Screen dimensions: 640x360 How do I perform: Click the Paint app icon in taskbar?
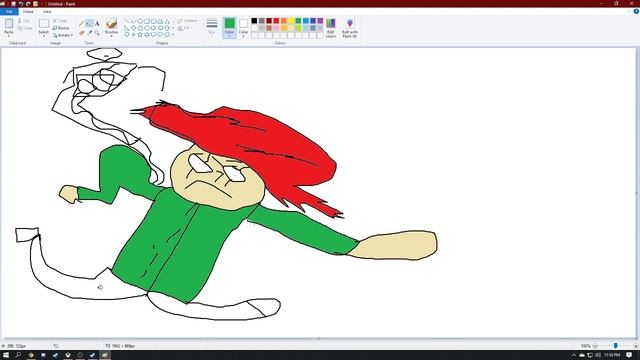coord(105,355)
